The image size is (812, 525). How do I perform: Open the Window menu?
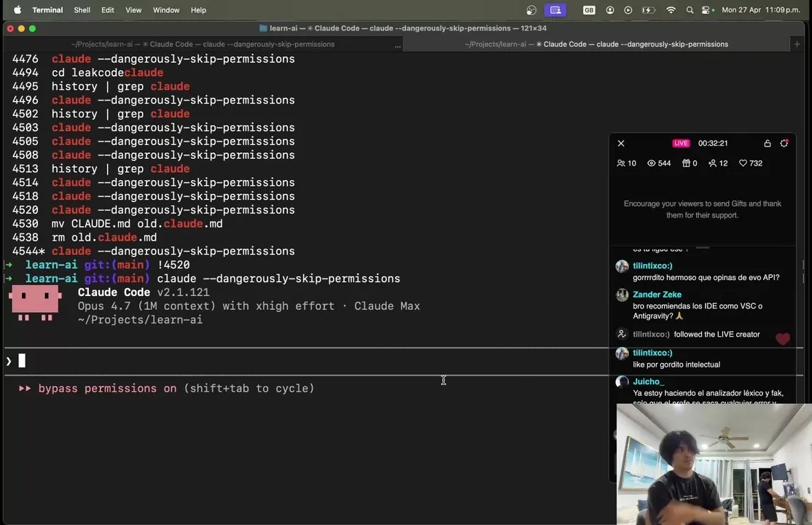(165, 10)
